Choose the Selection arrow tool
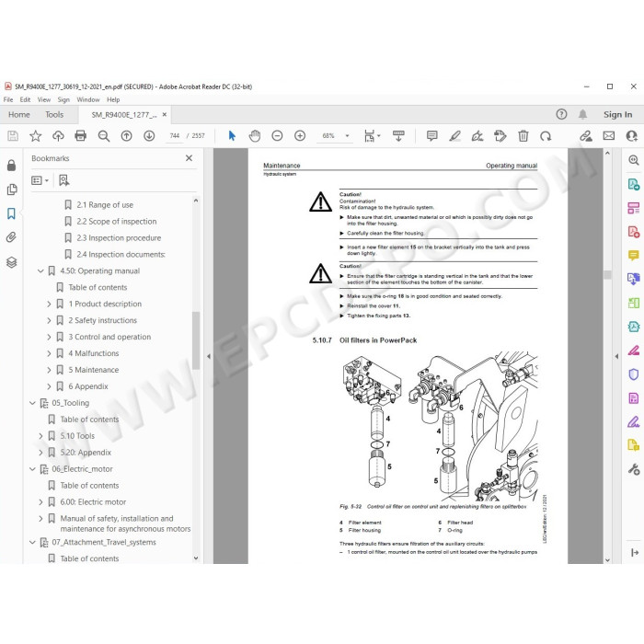 (x=232, y=136)
